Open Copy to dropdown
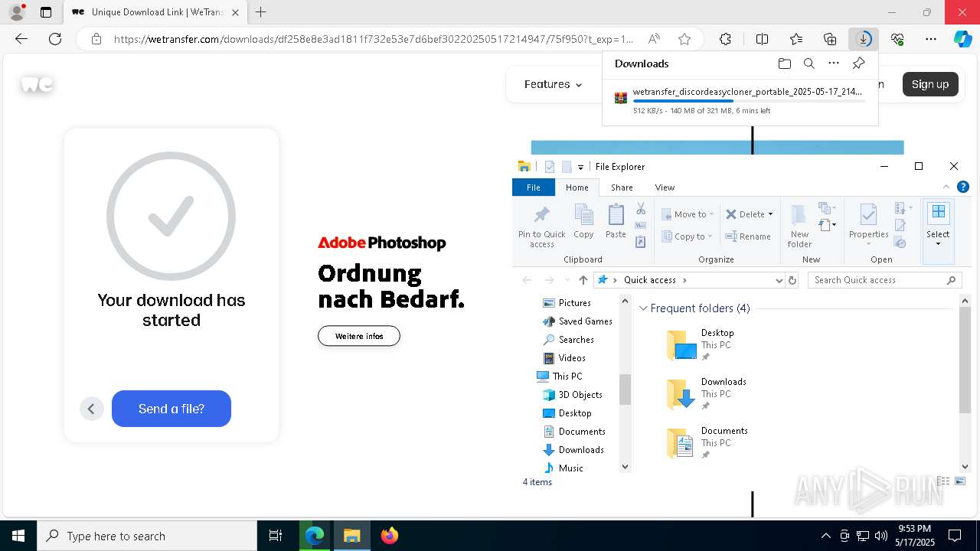The width and height of the screenshot is (980, 551). tap(688, 236)
